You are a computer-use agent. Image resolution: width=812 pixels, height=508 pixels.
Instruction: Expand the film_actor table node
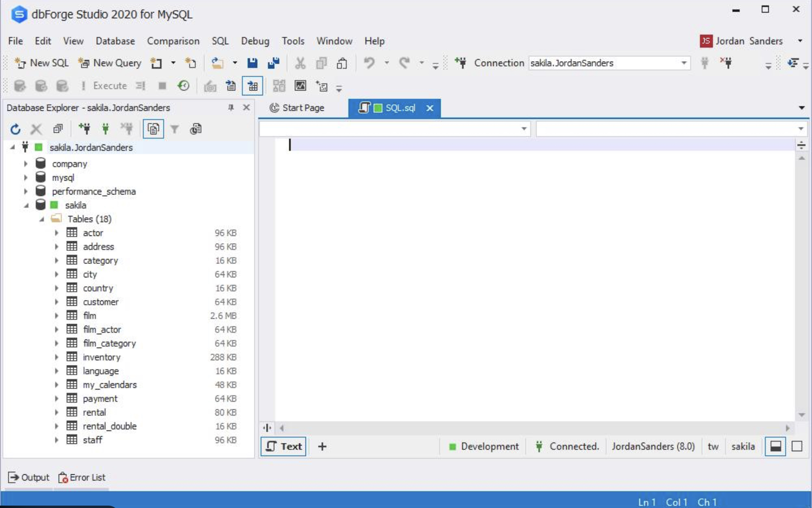click(x=57, y=329)
